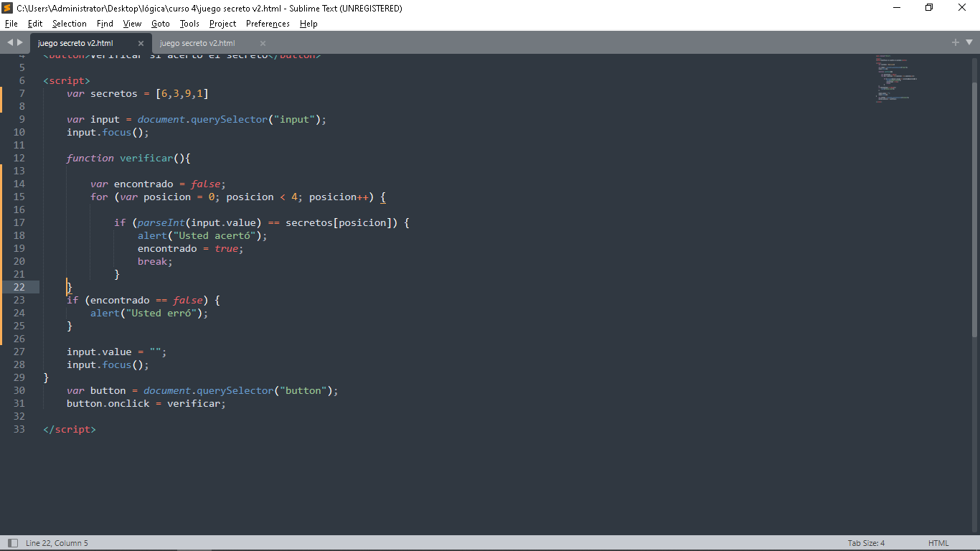Toggle the side bar icon in status bar
The height and width of the screenshot is (551, 980).
[x=12, y=543]
